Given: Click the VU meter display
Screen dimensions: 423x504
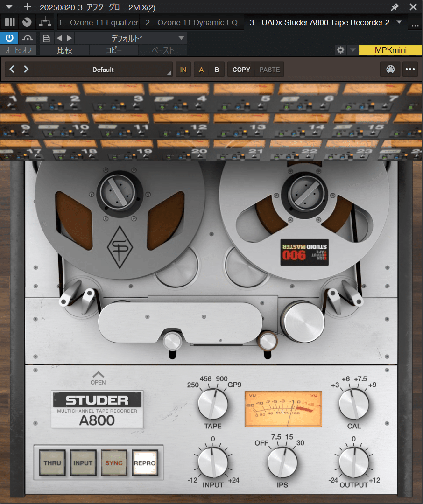Looking at the screenshot, I should click(x=283, y=409).
